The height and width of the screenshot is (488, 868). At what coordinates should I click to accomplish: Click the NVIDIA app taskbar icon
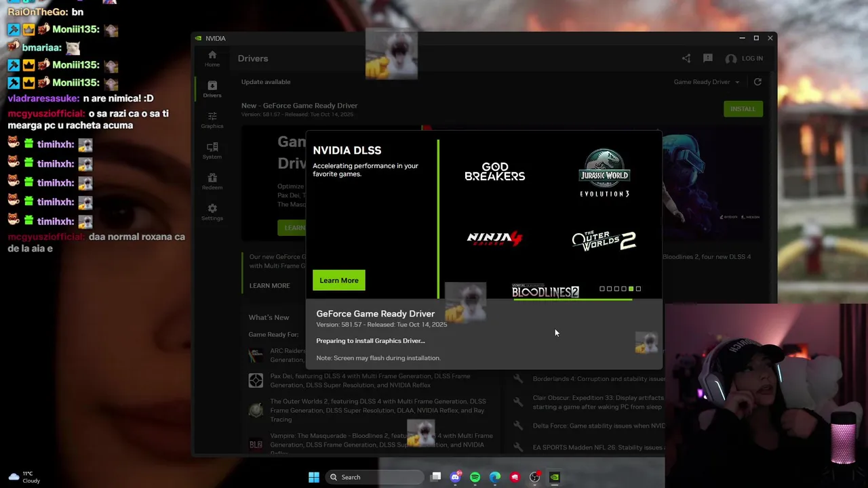tap(555, 477)
